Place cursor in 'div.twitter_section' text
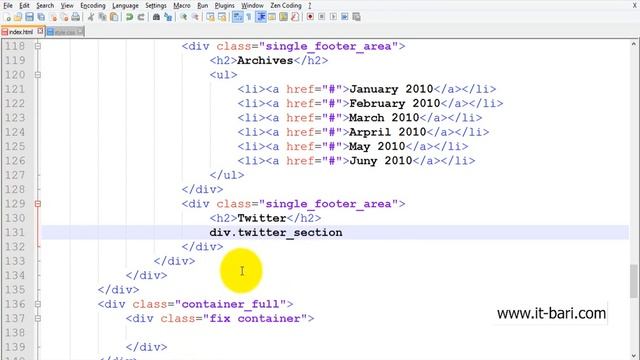The width and height of the screenshot is (640, 360). tap(276, 233)
